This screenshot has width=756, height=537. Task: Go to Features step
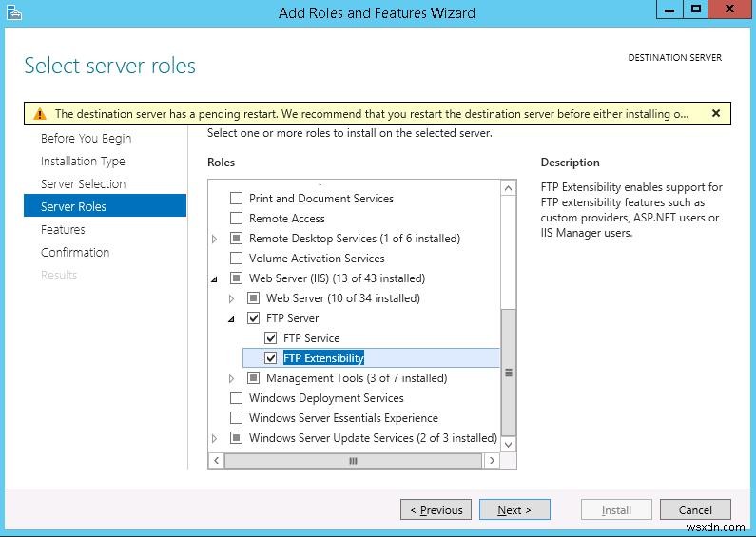[x=63, y=229]
